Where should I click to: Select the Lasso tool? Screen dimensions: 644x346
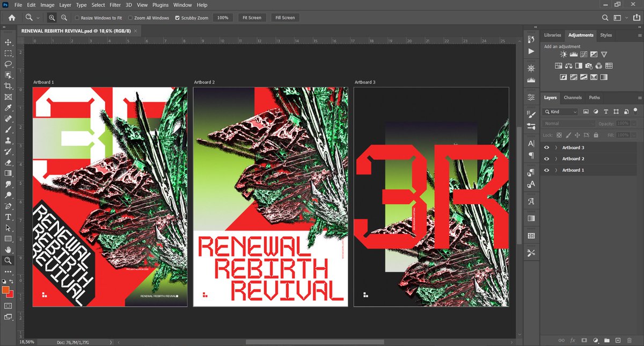8,64
